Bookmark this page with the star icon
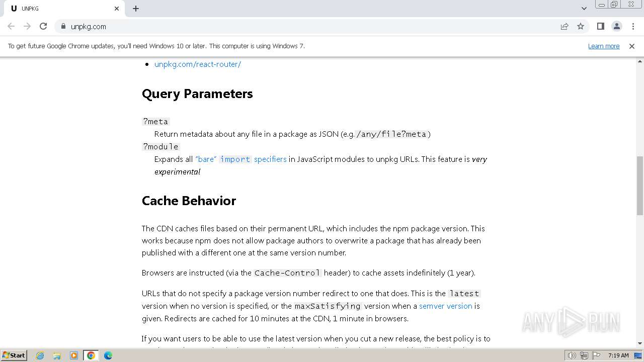This screenshot has height=362, width=644. 581,26
